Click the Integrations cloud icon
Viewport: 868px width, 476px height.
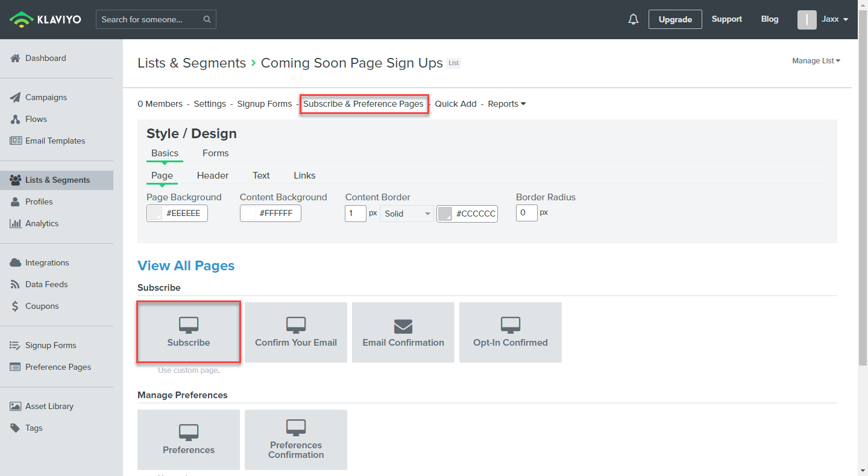click(16, 262)
